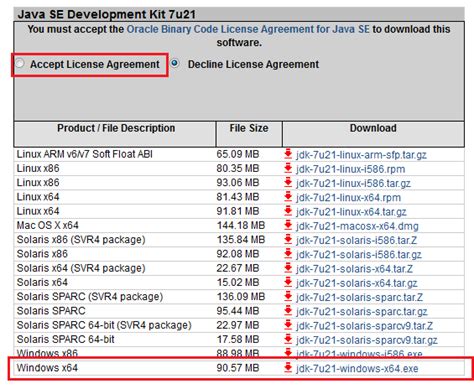The height and width of the screenshot is (389, 474).
Task: Click the Windows x64 description
Action: click(47, 368)
